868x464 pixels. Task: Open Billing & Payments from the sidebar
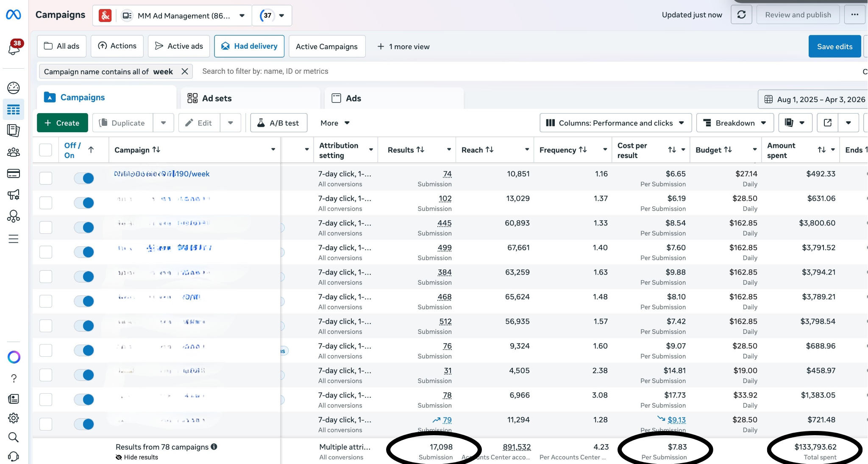(x=14, y=173)
